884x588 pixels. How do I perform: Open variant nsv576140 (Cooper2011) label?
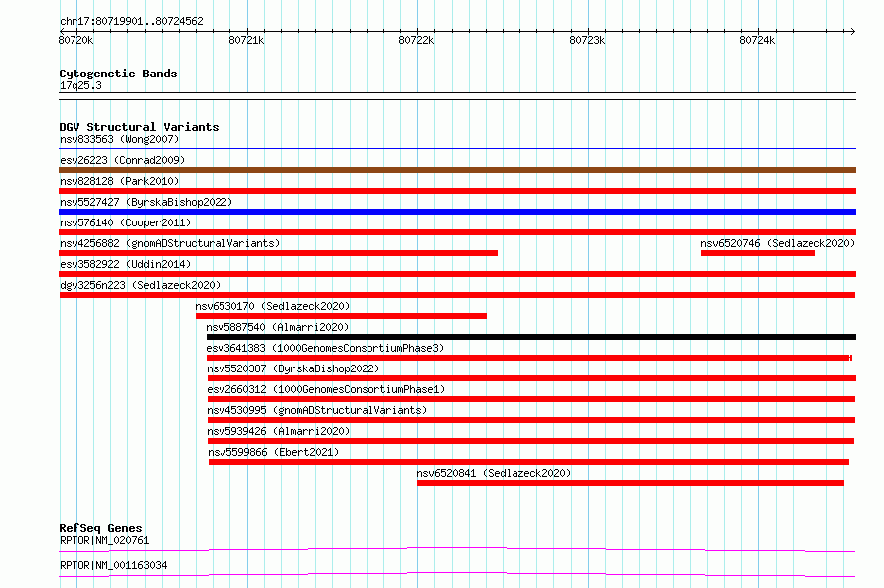pos(125,222)
